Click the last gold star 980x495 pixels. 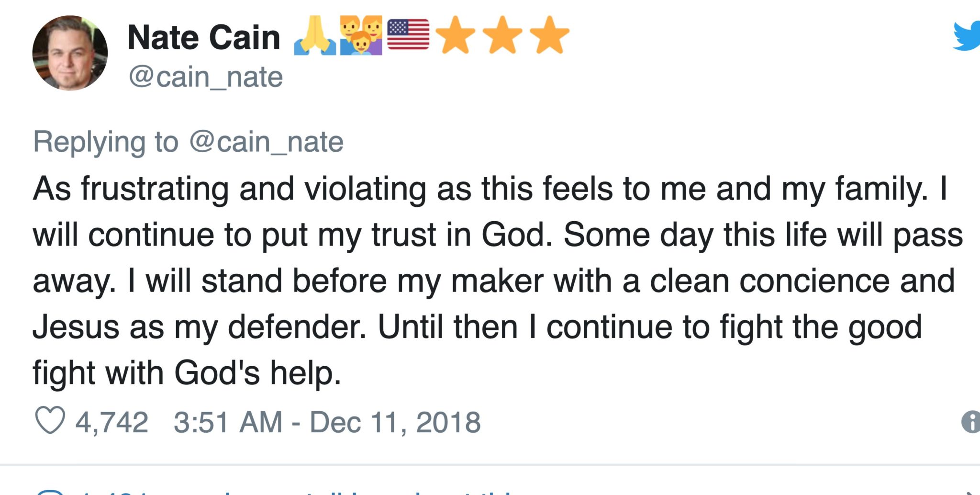(550, 35)
